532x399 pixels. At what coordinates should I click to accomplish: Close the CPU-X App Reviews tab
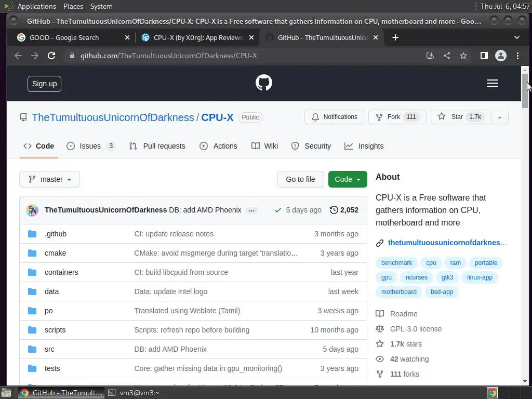(251, 37)
